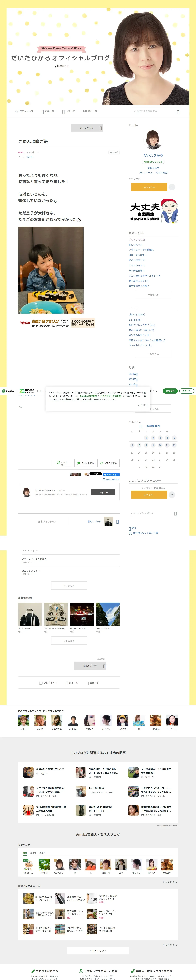The width and height of the screenshot is (196, 980).
Task: Open the ごめんよ晩ご飯 article title
Action: tap(33, 141)
